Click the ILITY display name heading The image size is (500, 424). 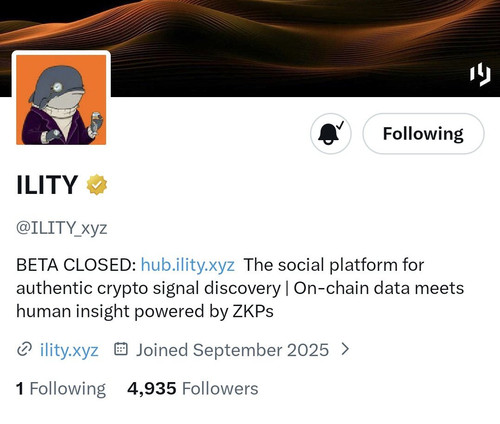[47, 185]
